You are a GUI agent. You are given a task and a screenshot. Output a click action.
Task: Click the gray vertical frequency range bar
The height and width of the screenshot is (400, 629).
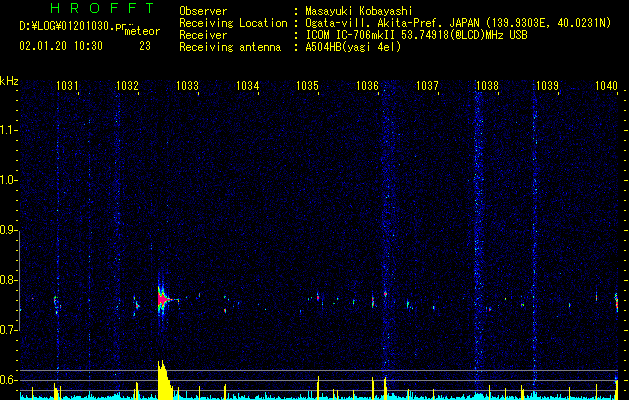[19, 281]
